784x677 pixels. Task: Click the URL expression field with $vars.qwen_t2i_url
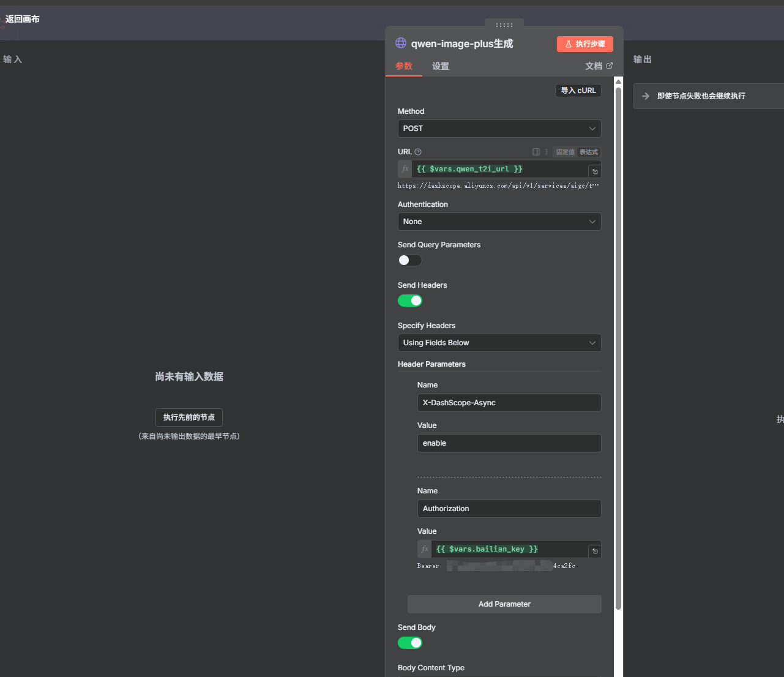[x=500, y=169]
